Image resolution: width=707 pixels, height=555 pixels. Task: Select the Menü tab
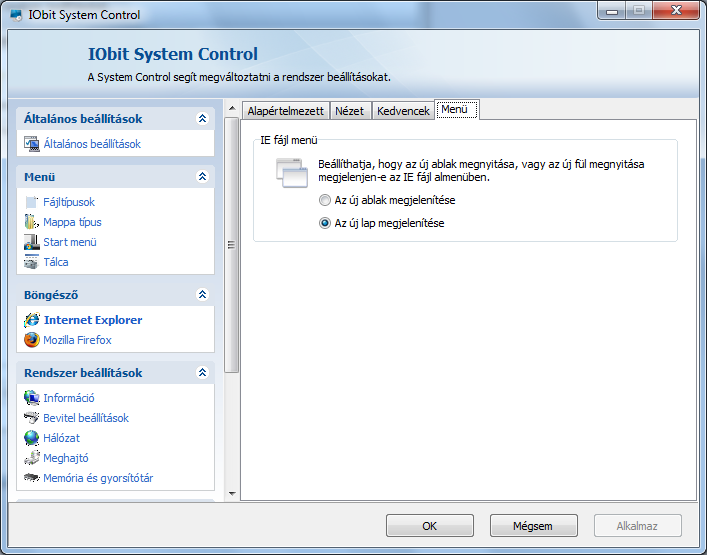[456, 110]
